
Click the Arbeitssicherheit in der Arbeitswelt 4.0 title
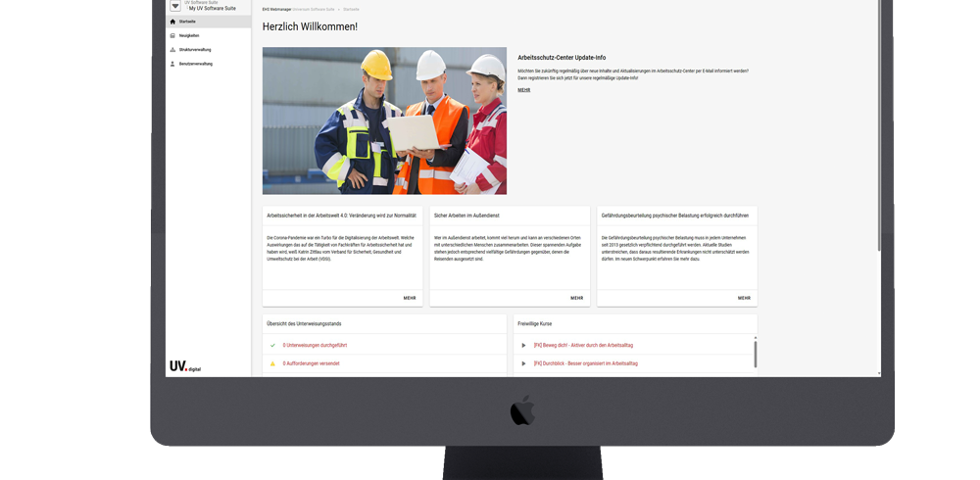pos(341,216)
